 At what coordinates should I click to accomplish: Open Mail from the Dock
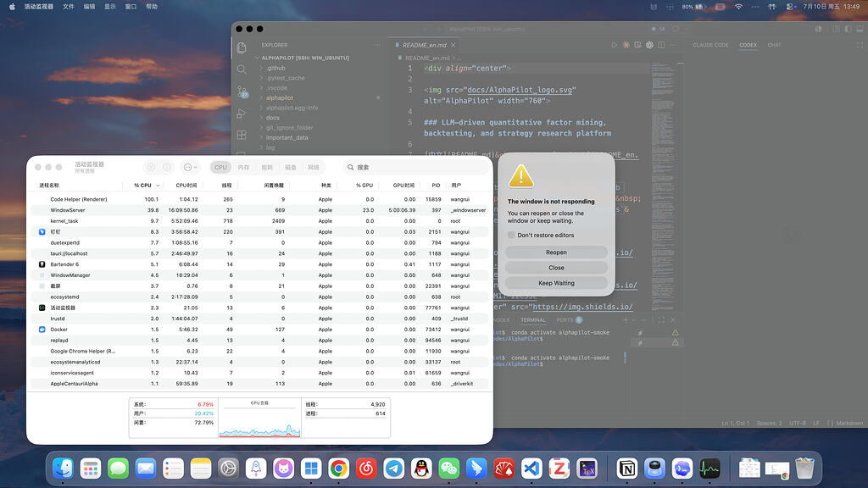pyautogui.click(x=146, y=469)
